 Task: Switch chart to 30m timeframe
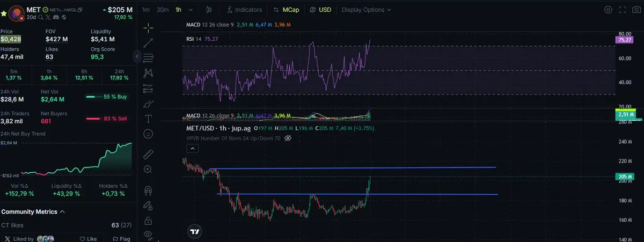pyautogui.click(x=162, y=10)
